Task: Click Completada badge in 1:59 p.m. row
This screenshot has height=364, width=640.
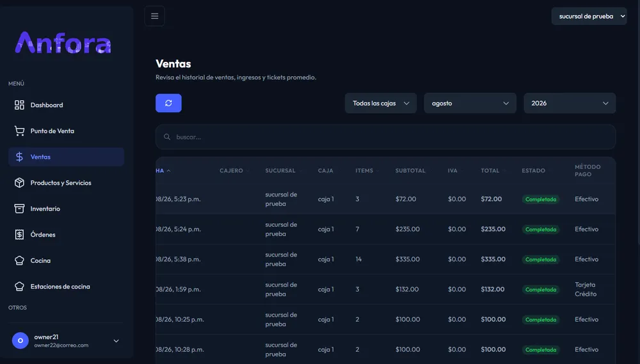Action: [540, 290]
